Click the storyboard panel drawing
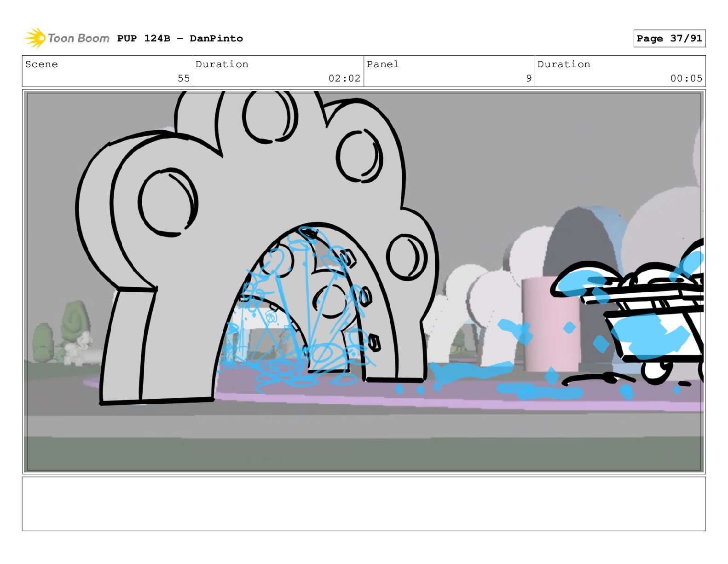Image resolution: width=728 pixels, height=564 pixels. click(x=364, y=282)
